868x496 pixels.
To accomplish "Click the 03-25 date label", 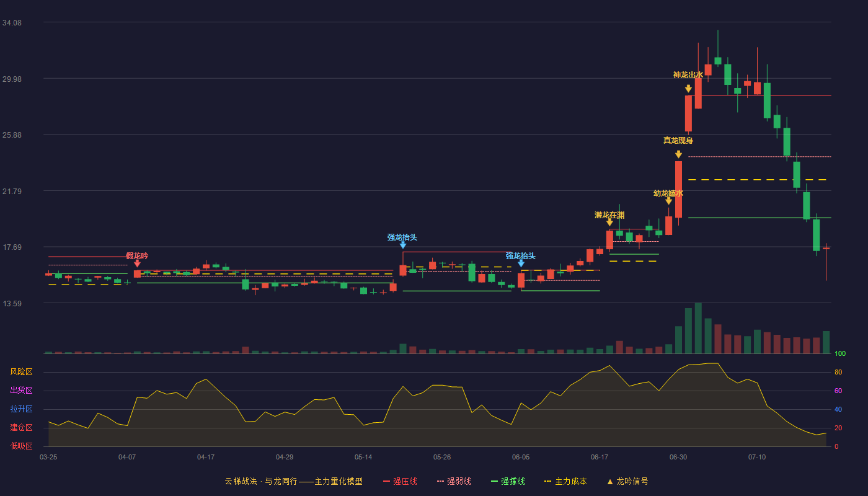I will (48, 457).
